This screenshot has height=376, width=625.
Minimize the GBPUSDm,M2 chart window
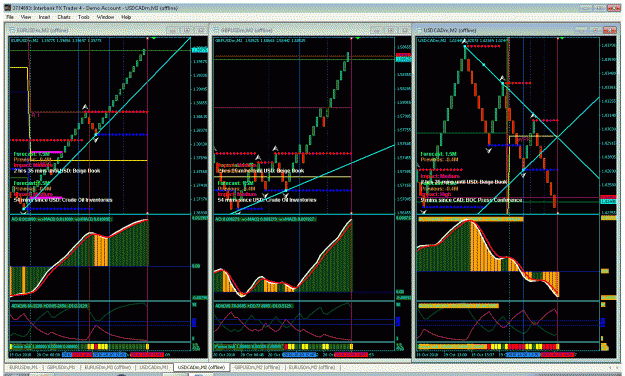376,30
